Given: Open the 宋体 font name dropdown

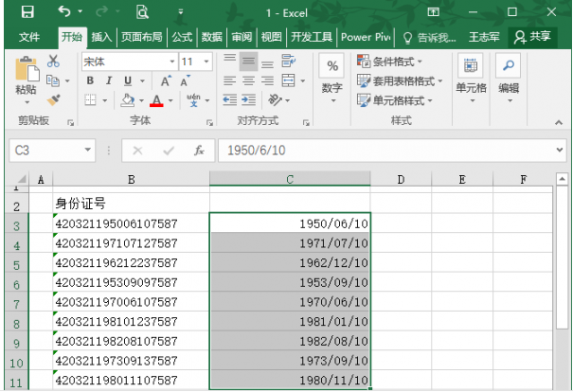Looking at the screenshot, I should coord(171,62).
